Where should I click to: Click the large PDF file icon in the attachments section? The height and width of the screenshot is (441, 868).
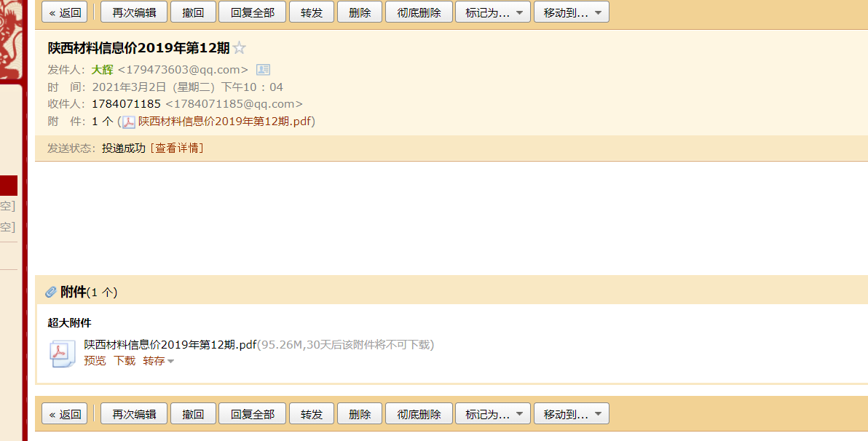[x=63, y=354]
